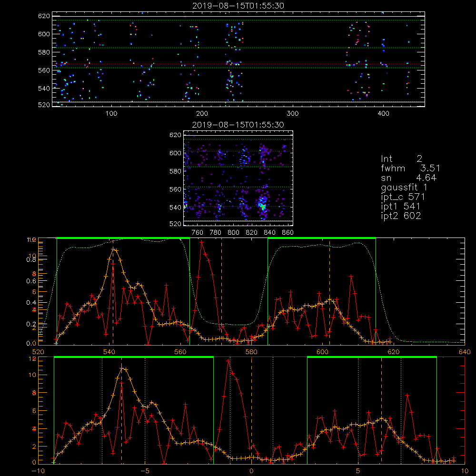Viewport: 476px width, 476px height.
Task: Click the middle panel title 2019-08-15T01:55:30
Action: 238,125
